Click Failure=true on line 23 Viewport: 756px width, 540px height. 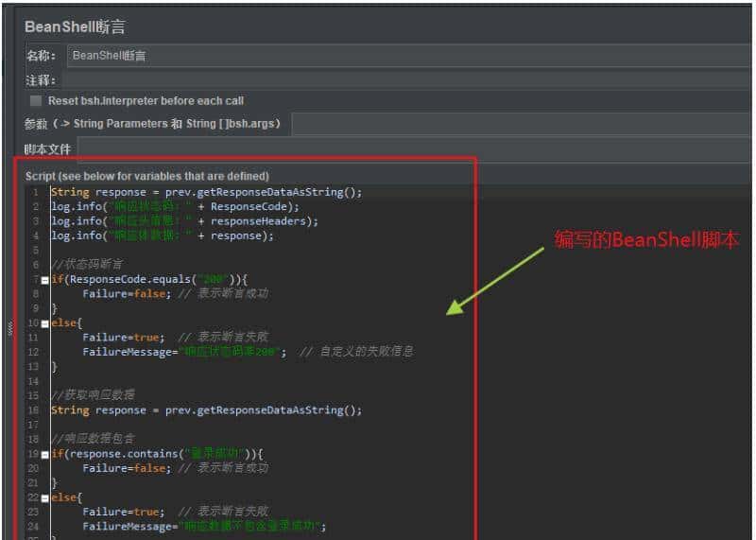point(124,512)
